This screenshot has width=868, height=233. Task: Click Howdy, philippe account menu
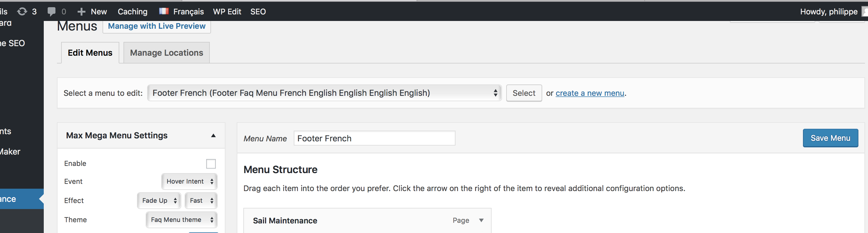(x=828, y=11)
